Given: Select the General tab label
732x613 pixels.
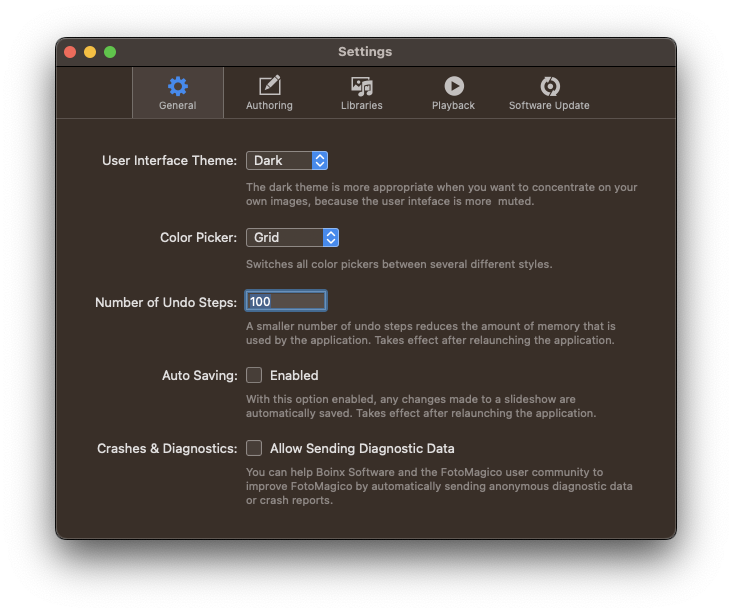Looking at the screenshot, I should (x=177, y=106).
